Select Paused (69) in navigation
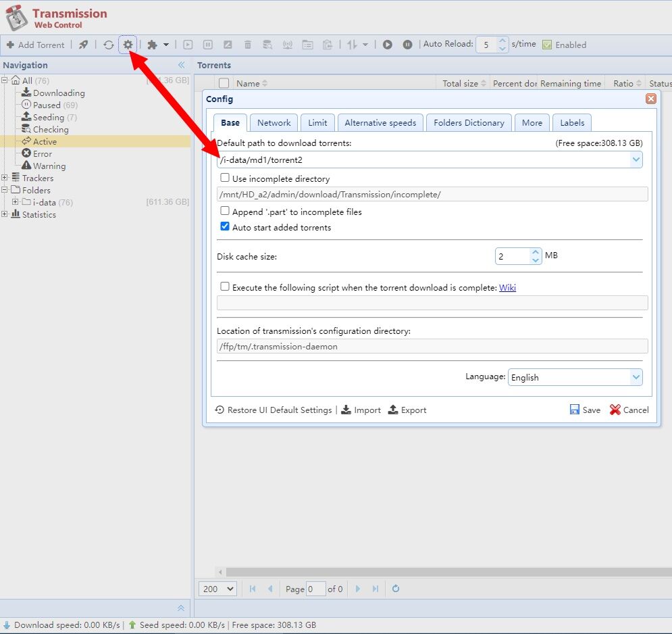 point(49,105)
